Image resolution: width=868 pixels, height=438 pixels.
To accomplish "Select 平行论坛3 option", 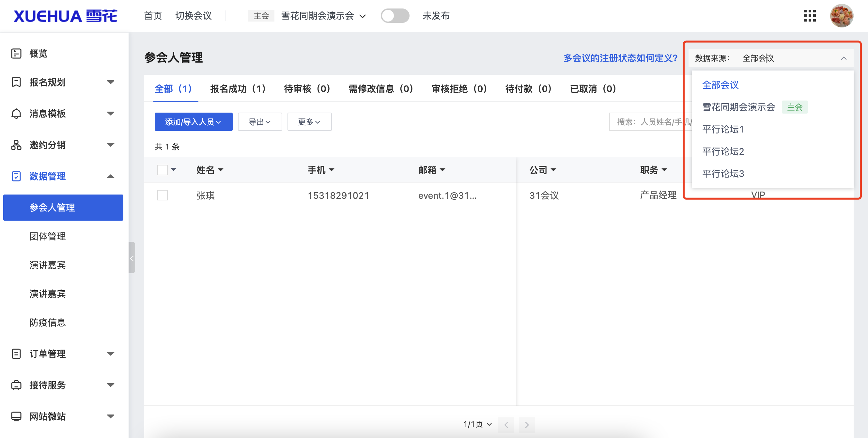I will coord(772,174).
